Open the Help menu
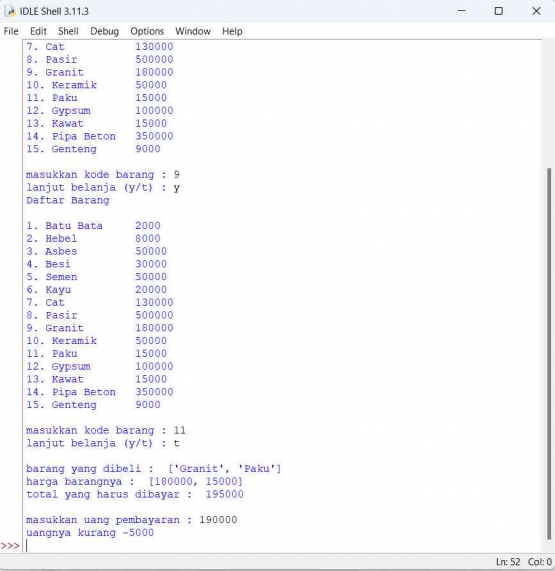Screen dimensions: 555x571 click(232, 31)
